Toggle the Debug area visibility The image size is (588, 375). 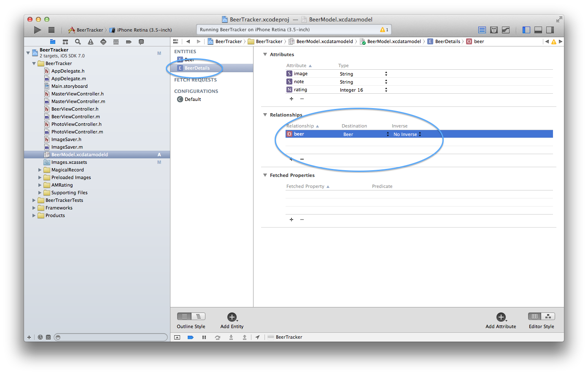[x=538, y=30]
